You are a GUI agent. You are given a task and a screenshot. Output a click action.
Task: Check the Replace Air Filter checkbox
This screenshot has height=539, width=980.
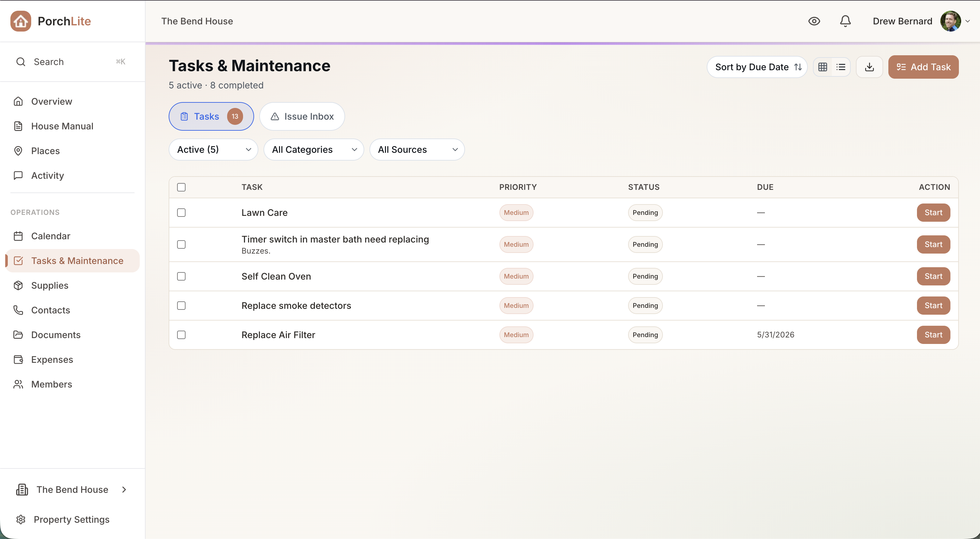[x=181, y=335]
